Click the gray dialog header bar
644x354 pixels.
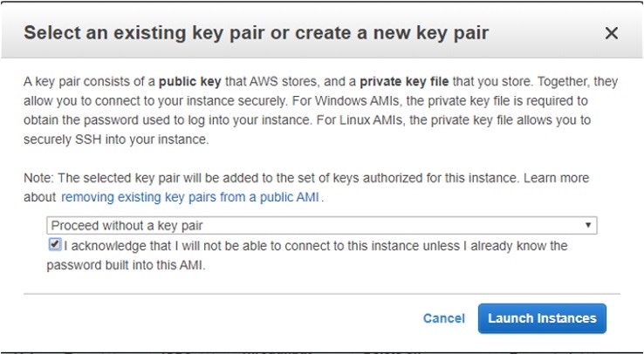pyautogui.click(x=322, y=31)
